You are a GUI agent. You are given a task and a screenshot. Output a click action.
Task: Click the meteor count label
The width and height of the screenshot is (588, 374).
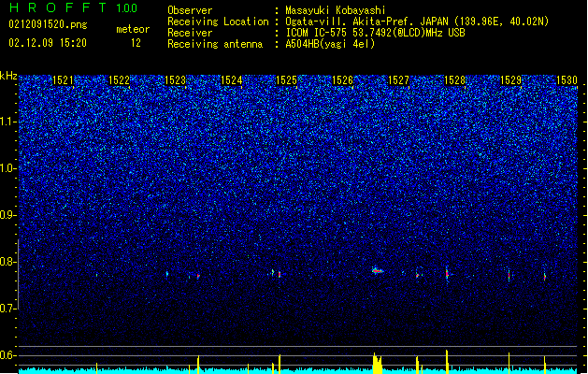tap(133, 29)
